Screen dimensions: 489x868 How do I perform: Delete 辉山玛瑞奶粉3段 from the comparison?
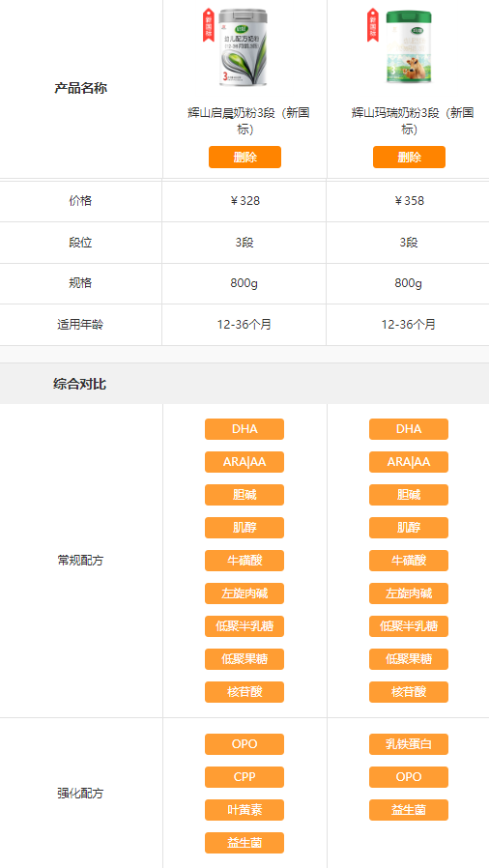coord(409,158)
